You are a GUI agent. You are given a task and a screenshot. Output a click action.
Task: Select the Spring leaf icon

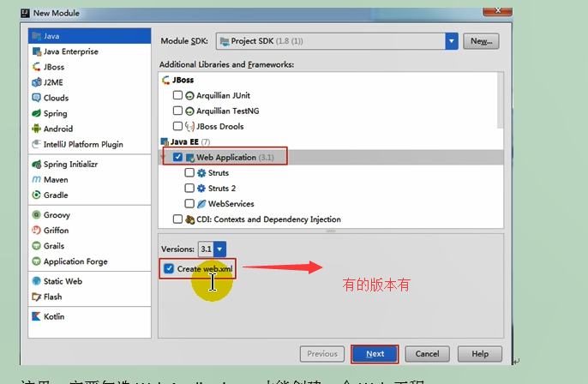click(36, 113)
